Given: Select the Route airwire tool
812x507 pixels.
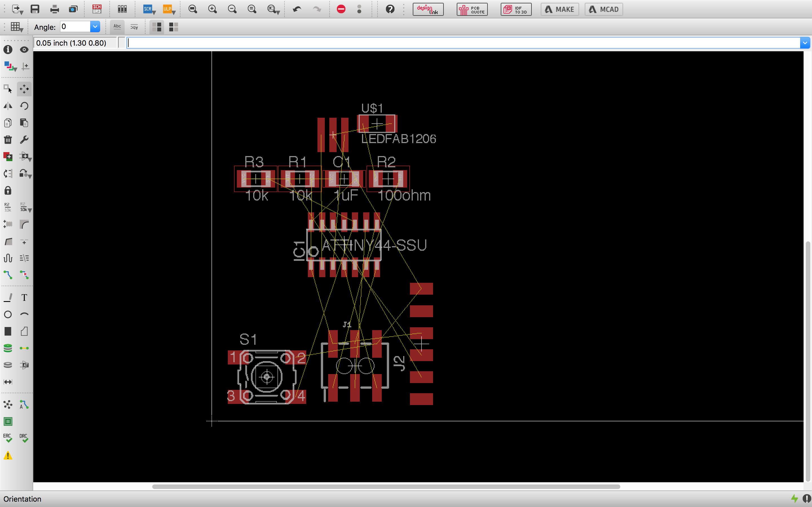Looking at the screenshot, I should [x=8, y=275].
